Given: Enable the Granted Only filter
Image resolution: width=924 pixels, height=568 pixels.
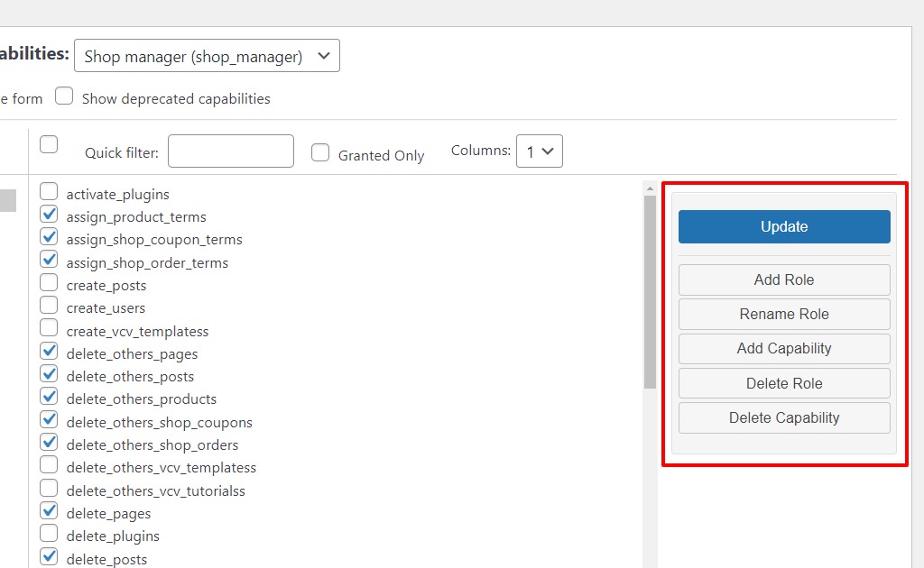Looking at the screenshot, I should click(x=320, y=152).
